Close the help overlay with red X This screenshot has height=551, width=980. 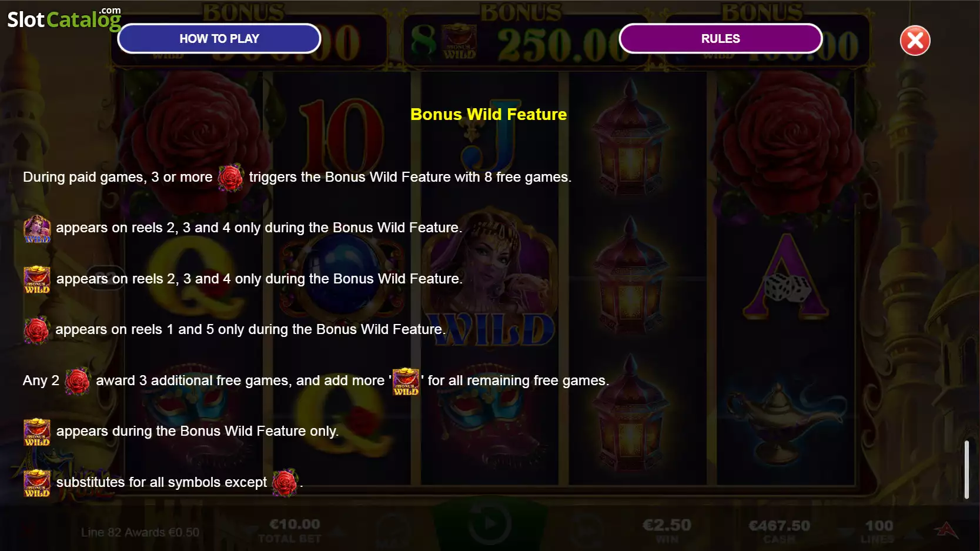click(915, 41)
